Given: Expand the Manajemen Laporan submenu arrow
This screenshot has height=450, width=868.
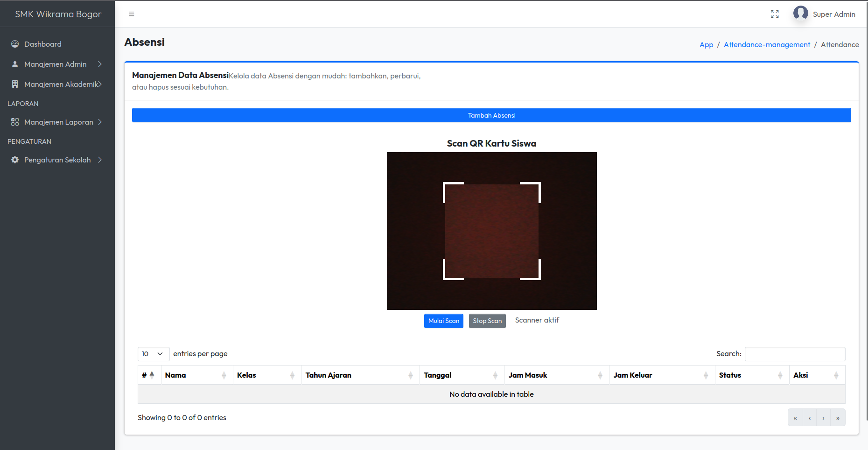Looking at the screenshot, I should coord(100,122).
